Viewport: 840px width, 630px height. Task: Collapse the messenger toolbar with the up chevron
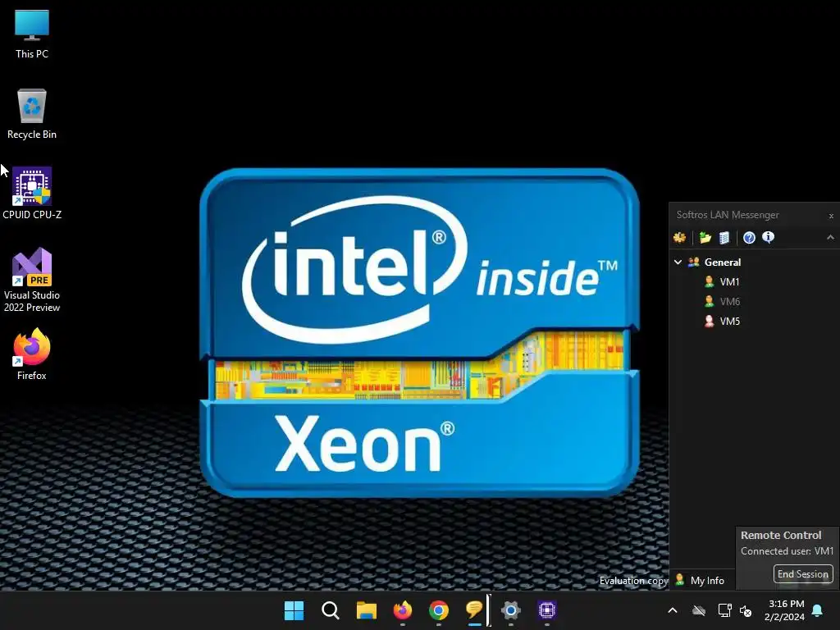click(x=830, y=237)
